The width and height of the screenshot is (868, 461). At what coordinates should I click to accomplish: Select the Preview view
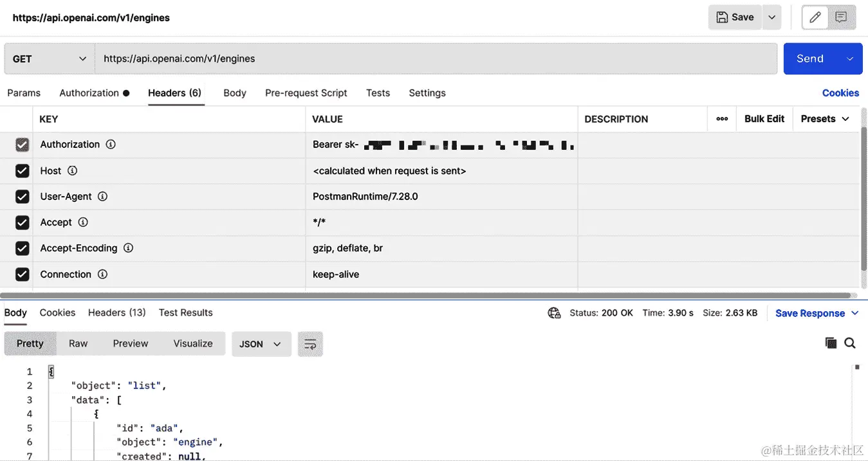[x=131, y=343]
